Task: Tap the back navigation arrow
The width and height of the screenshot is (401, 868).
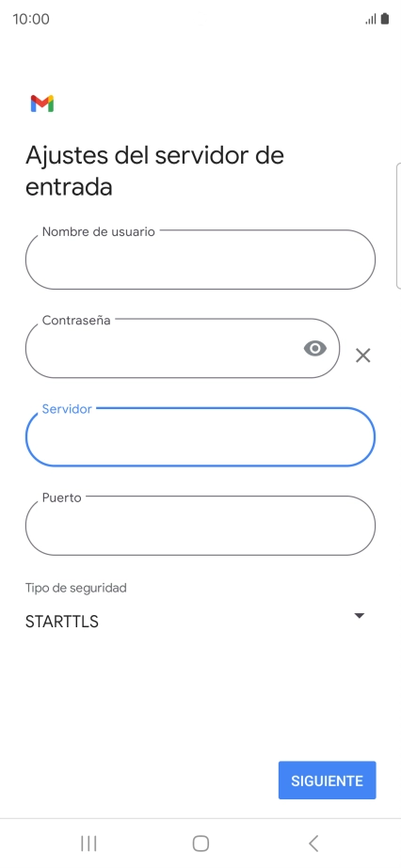Action: point(313,844)
